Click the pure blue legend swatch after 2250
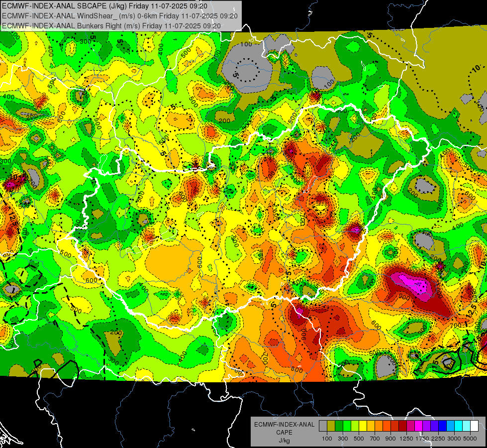 443,426
